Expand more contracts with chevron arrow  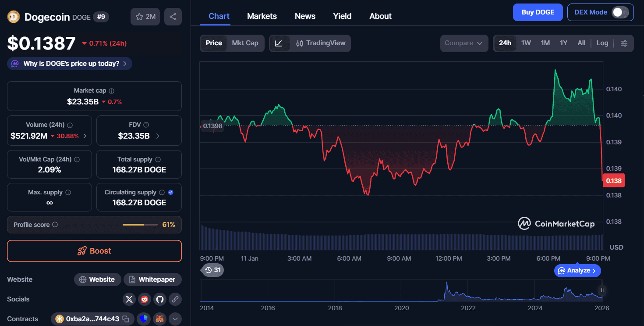pyautogui.click(x=175, y=319)
